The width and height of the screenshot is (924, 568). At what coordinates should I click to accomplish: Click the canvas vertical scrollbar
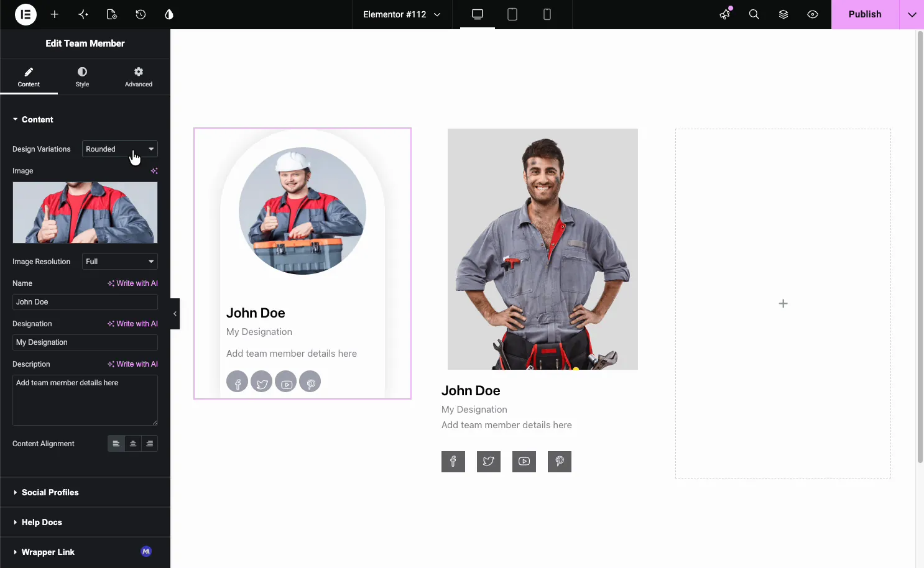point(920,249)
